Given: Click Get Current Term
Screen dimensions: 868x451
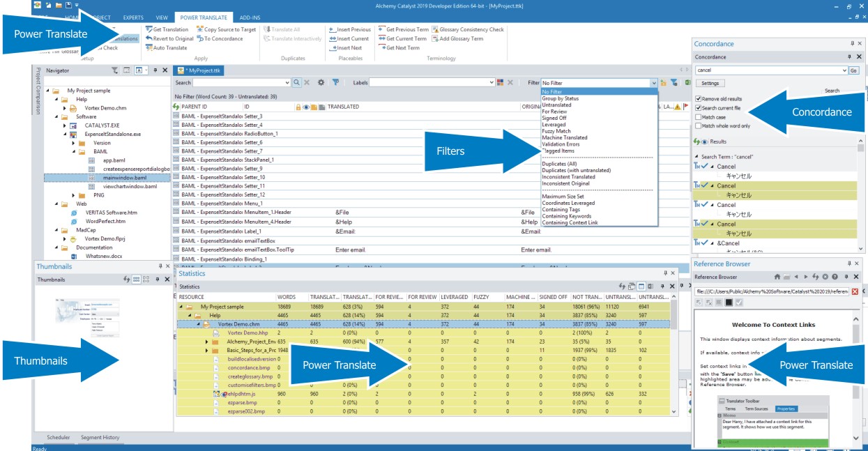Looking at the screenshot, I should click(x=402, y=38).
